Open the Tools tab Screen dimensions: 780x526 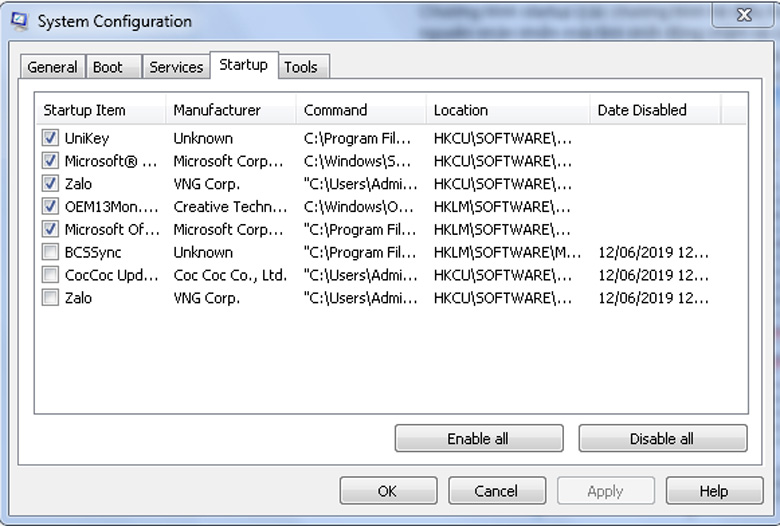point(300,67)
